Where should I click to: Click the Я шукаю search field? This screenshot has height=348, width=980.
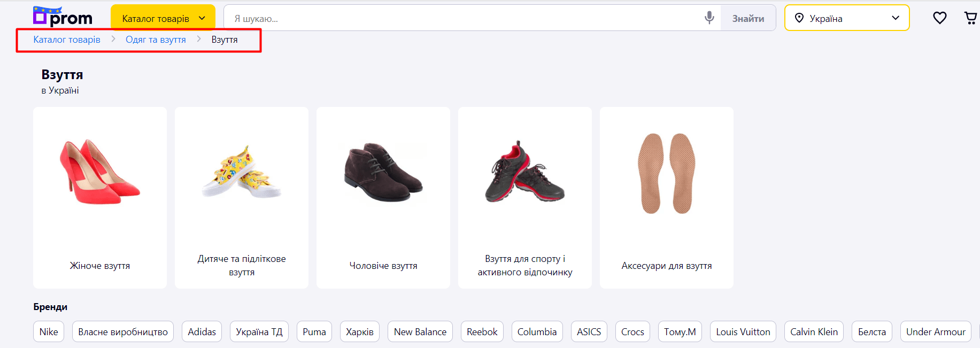pos(465,18)
